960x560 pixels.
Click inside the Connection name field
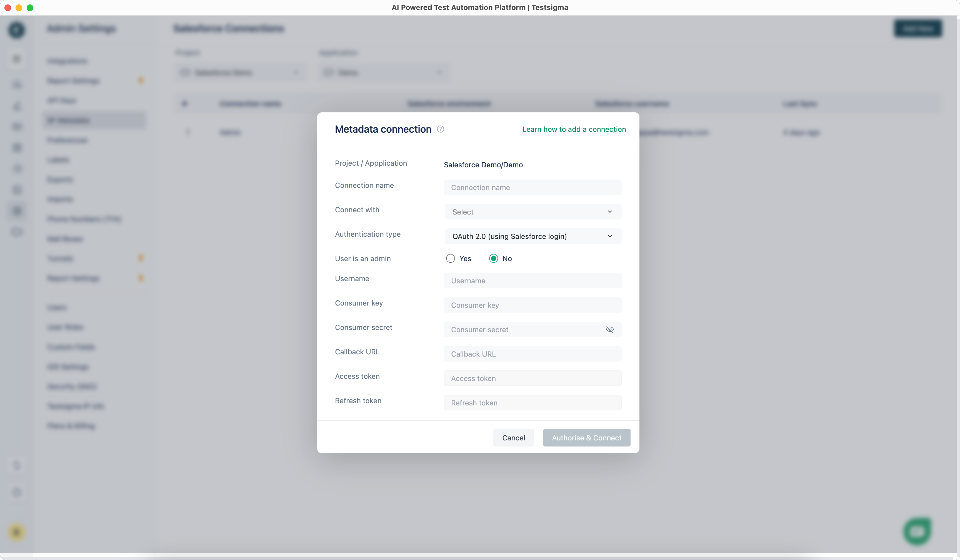tap(532, 187)
